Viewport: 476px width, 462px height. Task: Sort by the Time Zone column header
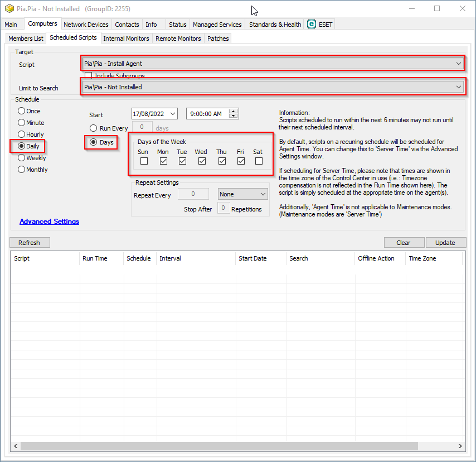click(x=434, y=258)
